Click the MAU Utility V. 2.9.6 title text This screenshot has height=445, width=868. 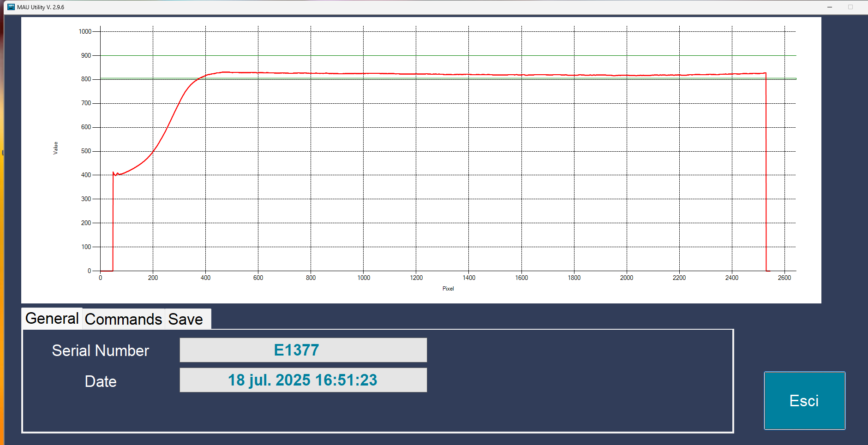[41, 7]
